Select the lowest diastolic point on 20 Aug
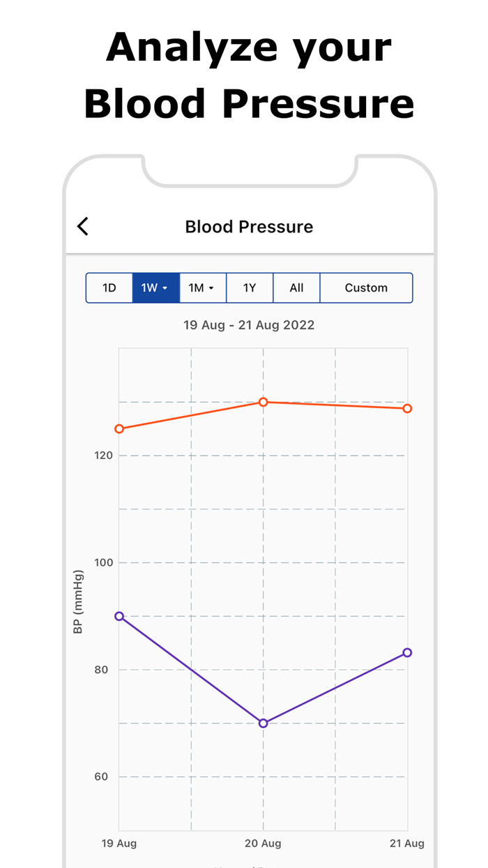Viewport: 488px width, 868px height. [263, 724]
